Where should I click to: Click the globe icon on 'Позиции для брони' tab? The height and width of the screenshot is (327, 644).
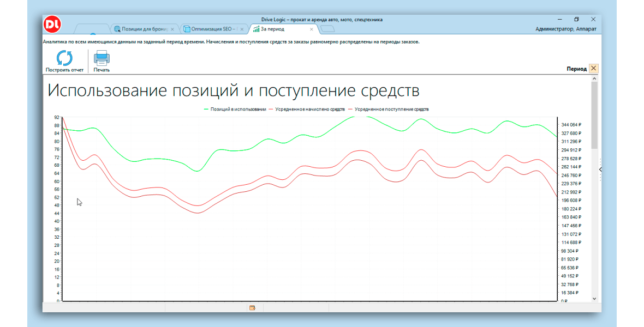(117, 29)
